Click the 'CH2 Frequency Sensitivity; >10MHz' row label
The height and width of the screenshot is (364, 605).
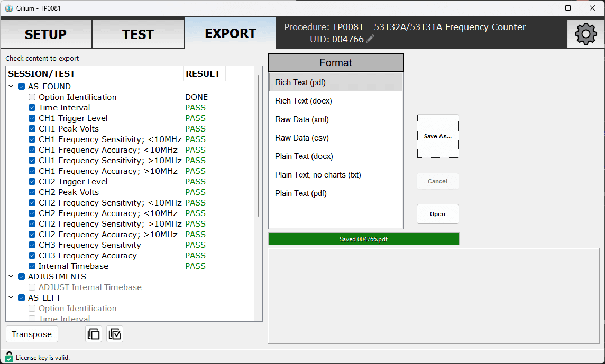(110, 224)
